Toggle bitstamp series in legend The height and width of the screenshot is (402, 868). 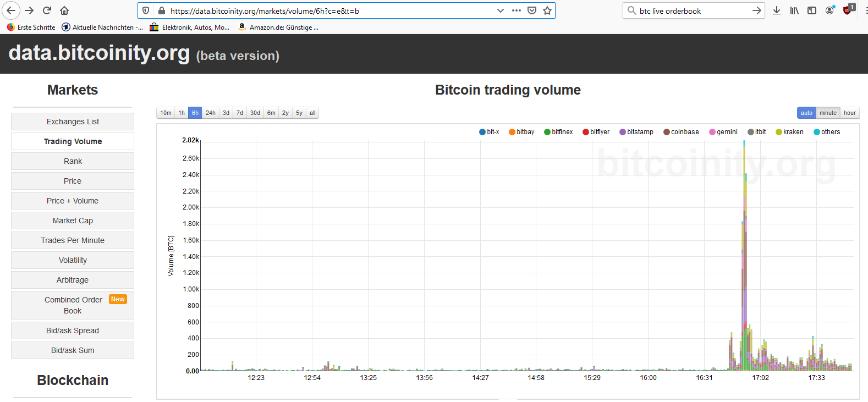point(636,132)
